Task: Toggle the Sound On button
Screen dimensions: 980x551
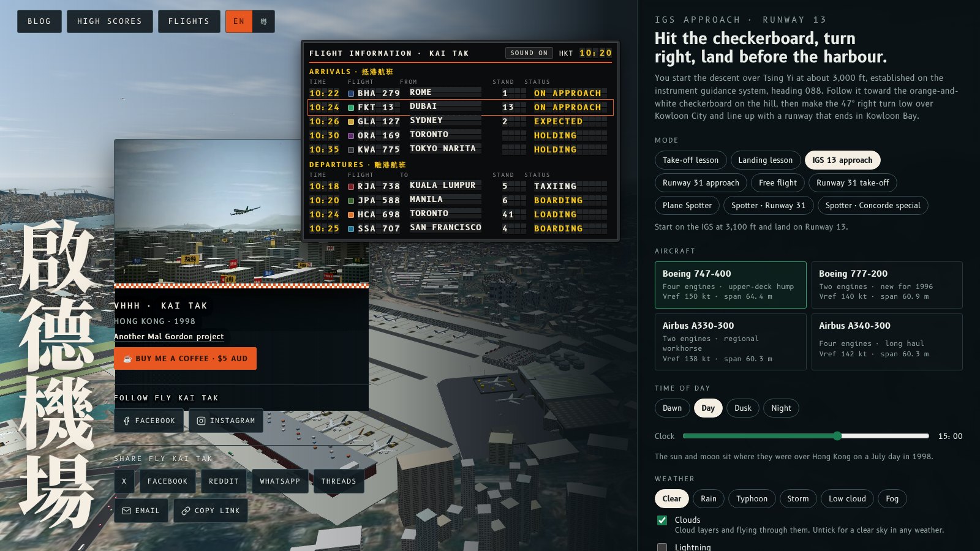Action: (529, 53)
